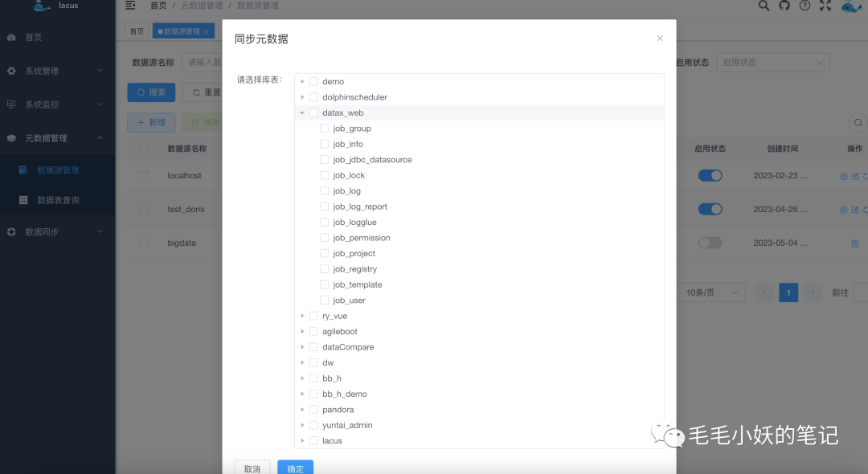
Task: Click the 数据表查询 table icon in sidebar
Action: point(23,200)
